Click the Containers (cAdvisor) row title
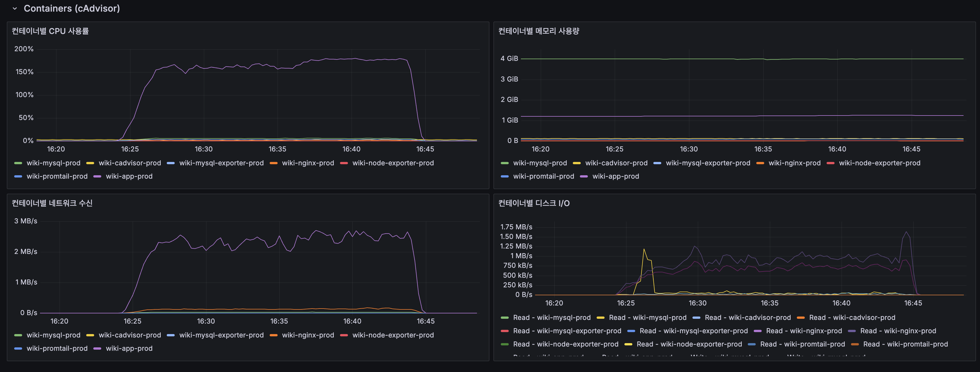 pyautogui.click(x=71, y=8)
